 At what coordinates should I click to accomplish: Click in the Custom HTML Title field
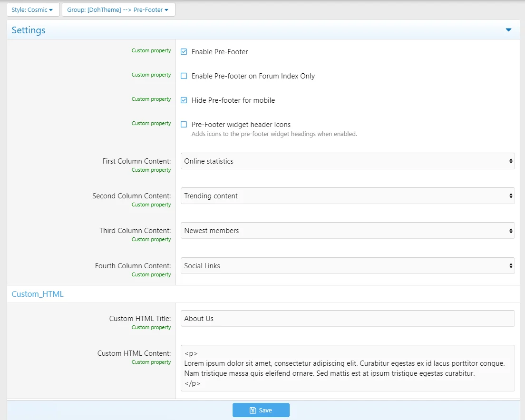coord(348,319)
